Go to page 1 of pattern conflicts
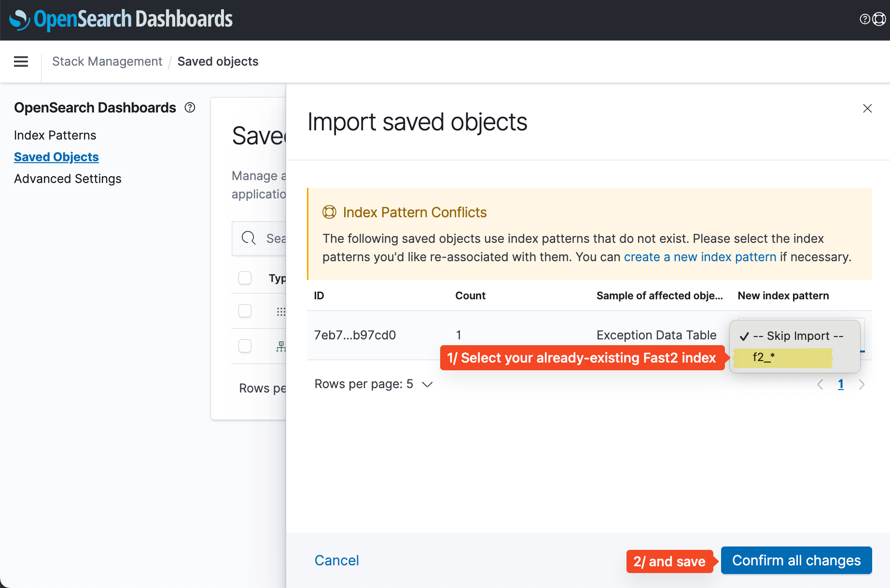Viewport: 890px width, 588px height. pos(841,384)
